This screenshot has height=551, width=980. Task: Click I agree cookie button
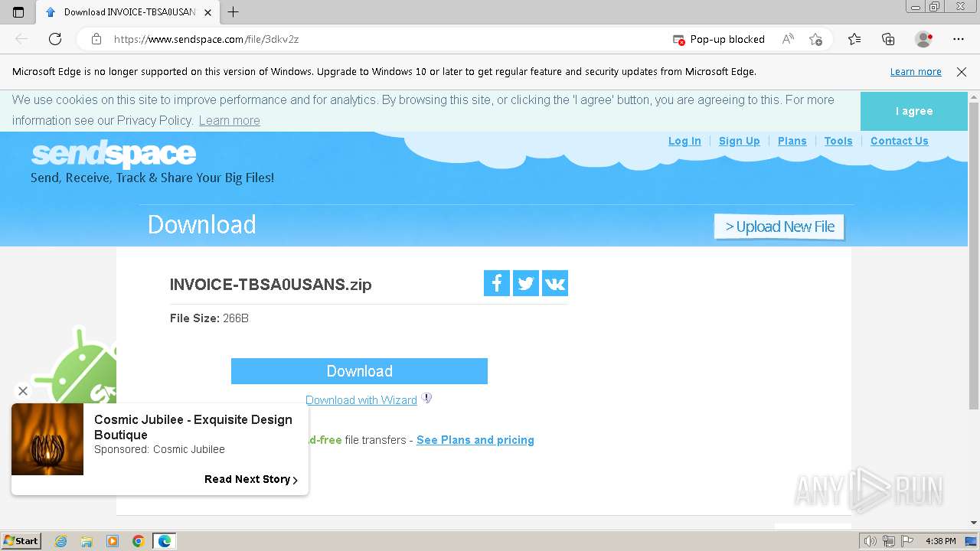[914, 112]
